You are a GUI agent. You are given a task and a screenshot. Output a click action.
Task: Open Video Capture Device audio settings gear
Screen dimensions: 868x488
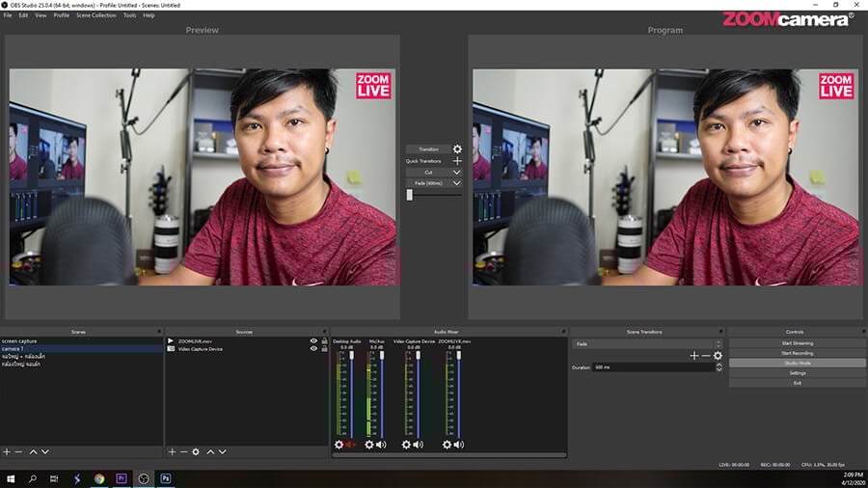tap(406, 445)
